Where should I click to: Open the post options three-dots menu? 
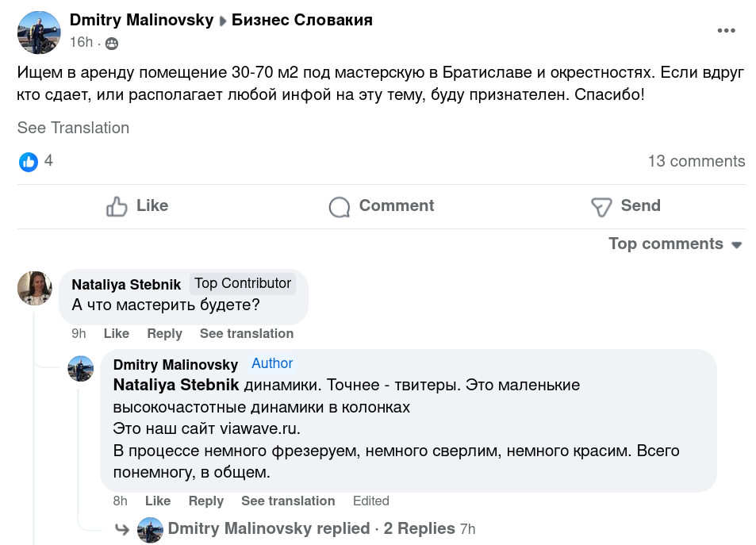pyautogui.click(x=726, y=31)
